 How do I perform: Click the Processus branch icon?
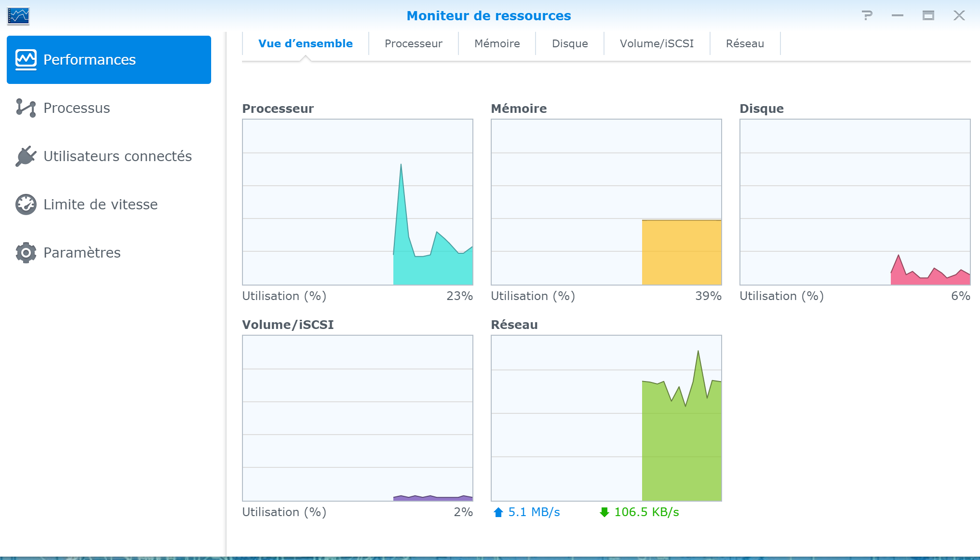tap(26, 108)
